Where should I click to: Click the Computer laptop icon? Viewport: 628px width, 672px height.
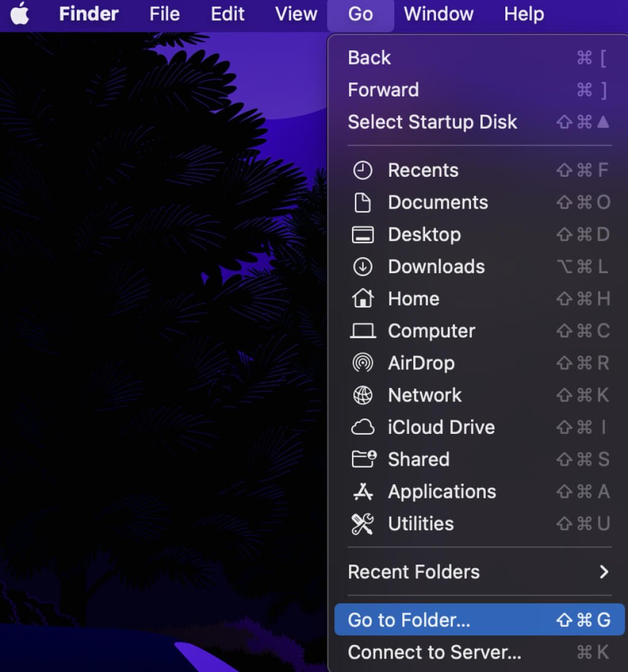tap(362, 331)
